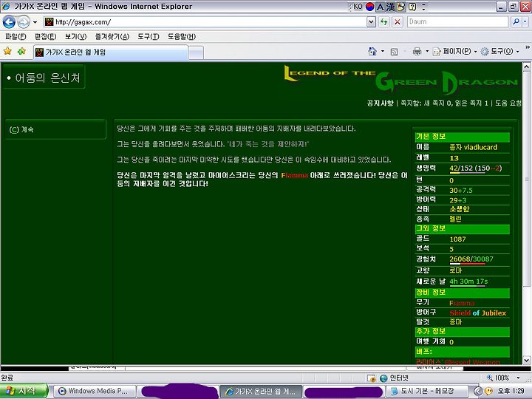The height and width of the screenshot is (399, 532).
Task: Click the search magnifier icon
Action: tap(516, 21)
